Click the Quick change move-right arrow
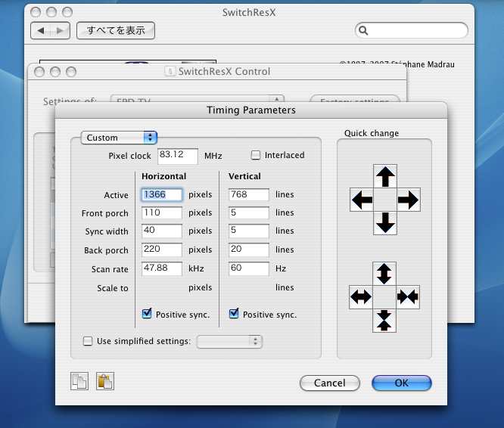This screenshot has width=504, height=428. [409, 200]
